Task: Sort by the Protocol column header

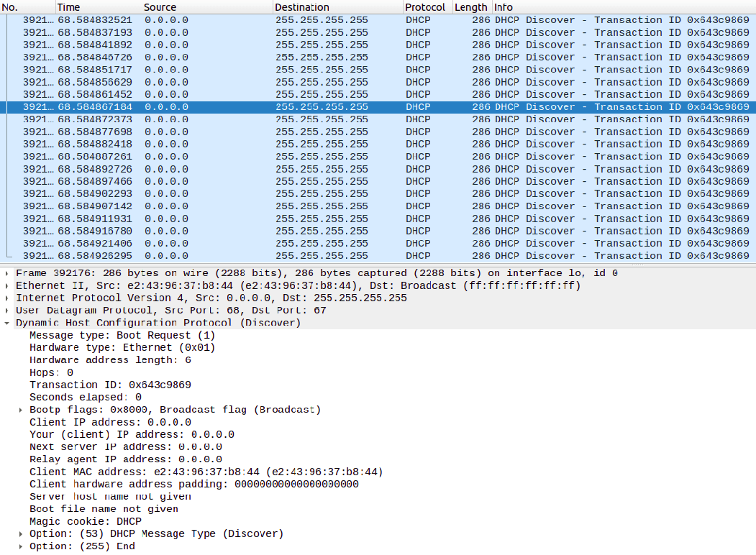Action: tap(426, 7)
